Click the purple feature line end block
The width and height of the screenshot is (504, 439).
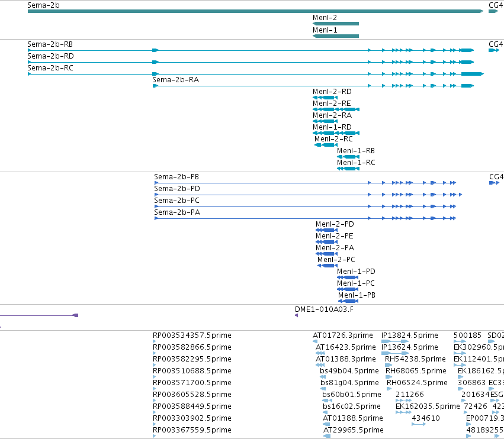pyautogui.click(x=76, y=315)
